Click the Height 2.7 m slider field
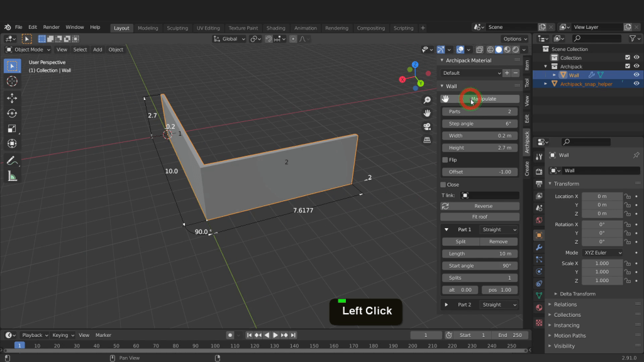 (480, 148)
